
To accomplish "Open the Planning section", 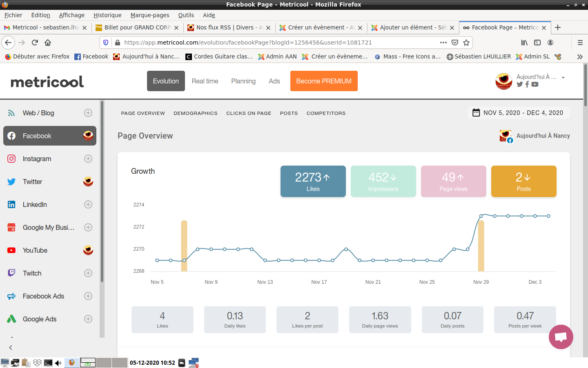I will coord(243,81).
